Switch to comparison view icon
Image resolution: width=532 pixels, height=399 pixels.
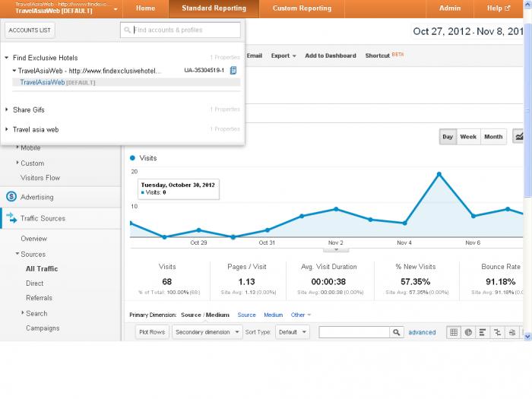[497, 332]
